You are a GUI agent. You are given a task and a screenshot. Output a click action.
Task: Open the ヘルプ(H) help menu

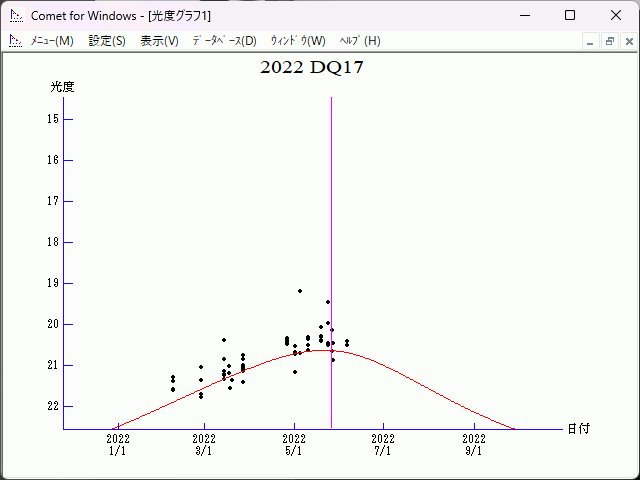click(360, 41)
